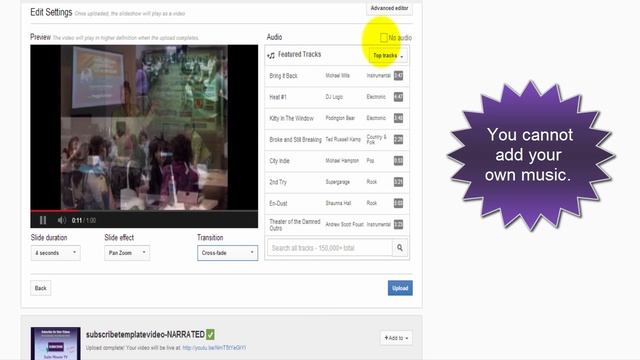Click artist name Shauna Hall
Viewport: 640px width, 360px height.
[x=338, y=203]
